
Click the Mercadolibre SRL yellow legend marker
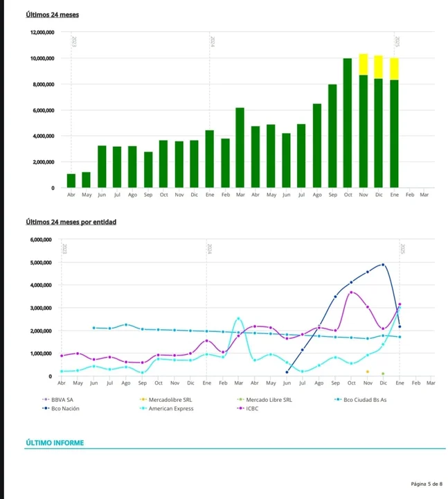click(143, 400)
